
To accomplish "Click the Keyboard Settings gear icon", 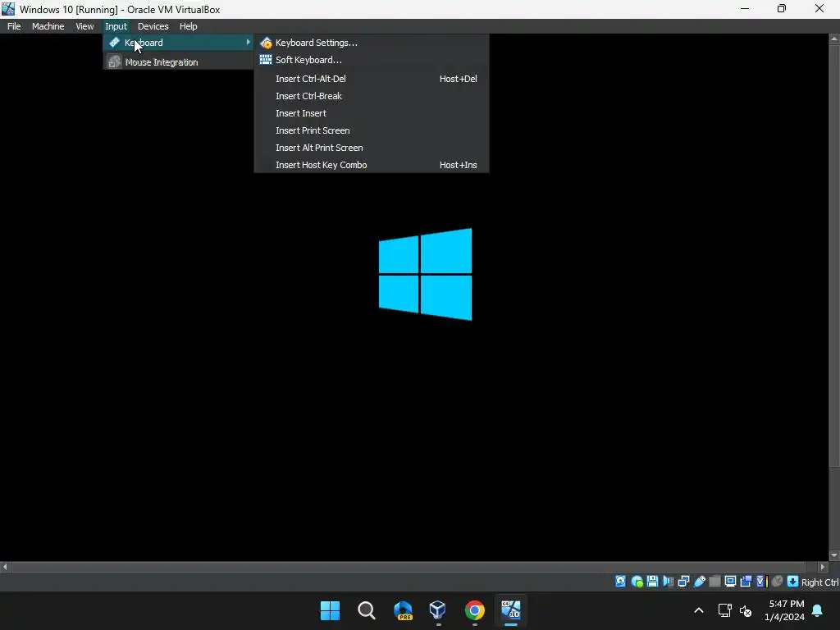I will click(266, 43).
